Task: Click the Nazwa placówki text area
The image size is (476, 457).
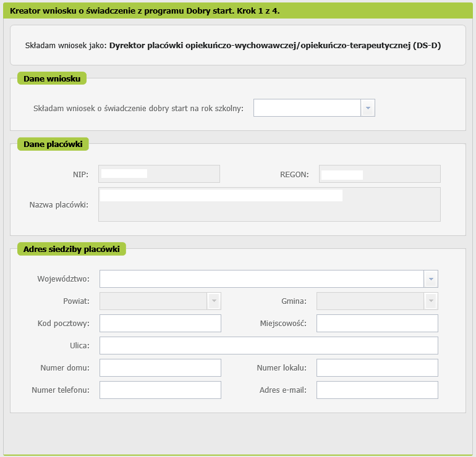Action: pyautogui.click(x=270, y=204)
